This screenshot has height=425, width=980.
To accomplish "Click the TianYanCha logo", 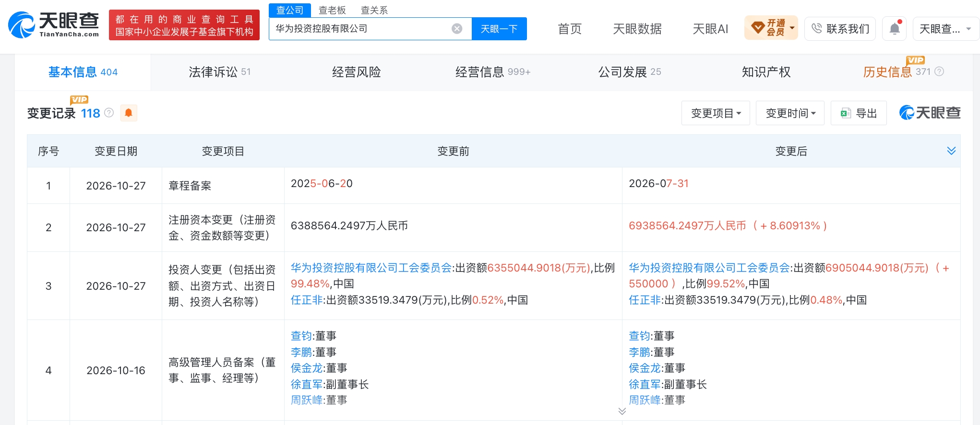I will pyautogui.click(x=53, y=24).
